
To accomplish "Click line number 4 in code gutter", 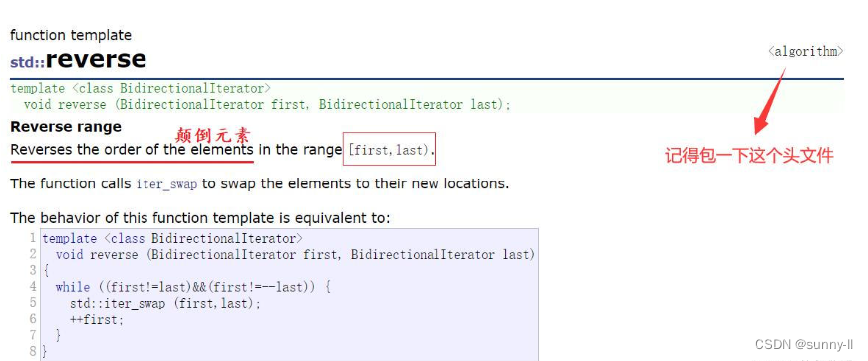I will click(33, 287).
